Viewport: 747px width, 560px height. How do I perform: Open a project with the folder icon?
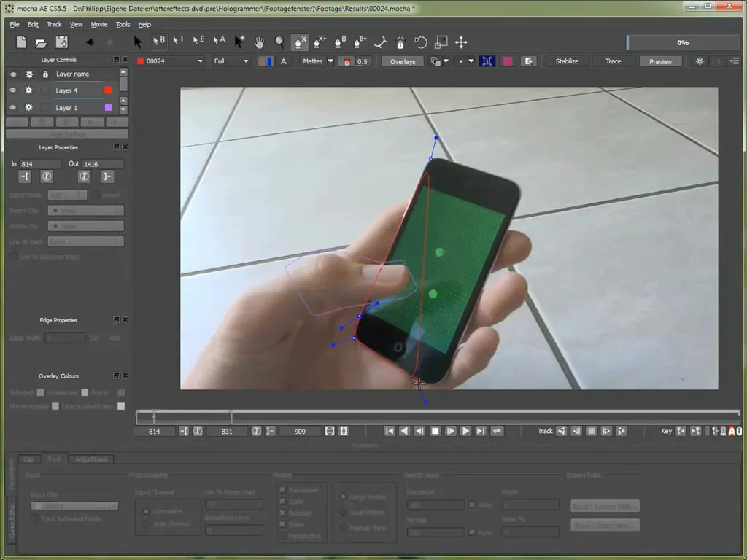pyautogui.click(x=41, y=43)
